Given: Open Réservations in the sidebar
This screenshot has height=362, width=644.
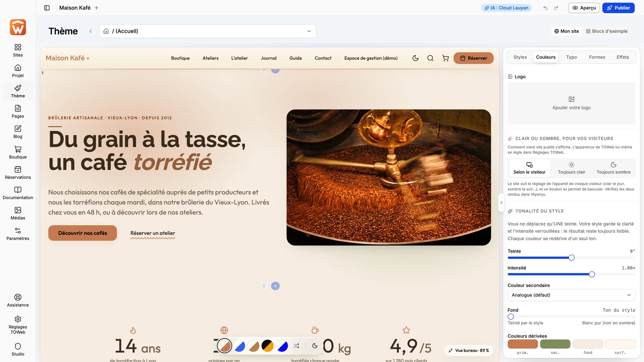Looking at the screenshot, I should (18, 173).
